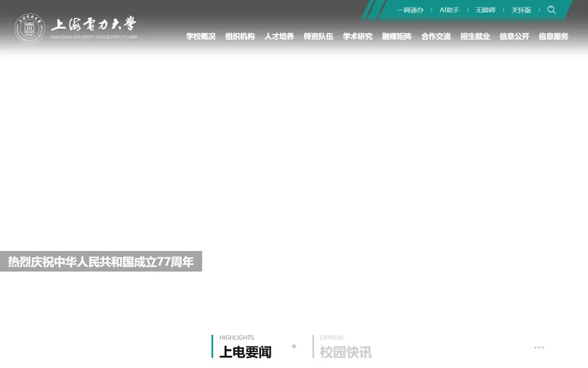Click the dot beside 上电要闻
Viewport: 588px width, 368px height.
(294, 346)
